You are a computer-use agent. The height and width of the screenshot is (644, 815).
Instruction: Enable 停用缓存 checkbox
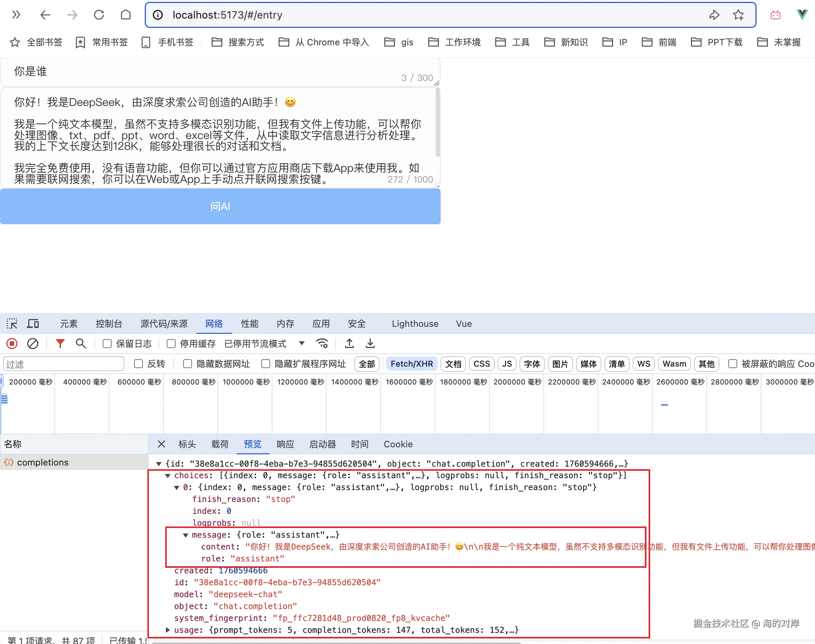click(x=171, y=344)
